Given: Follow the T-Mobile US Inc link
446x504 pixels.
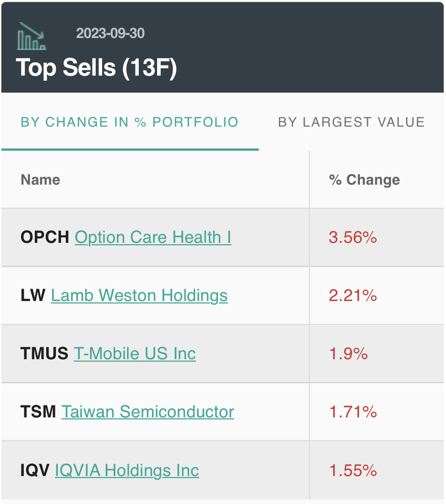Looking at the screenshot, I should [135, 354].
